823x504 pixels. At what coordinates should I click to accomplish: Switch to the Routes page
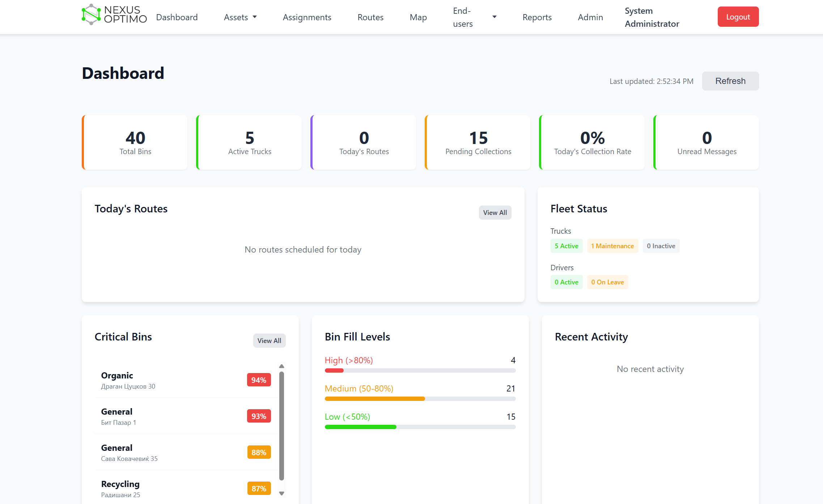370,17
